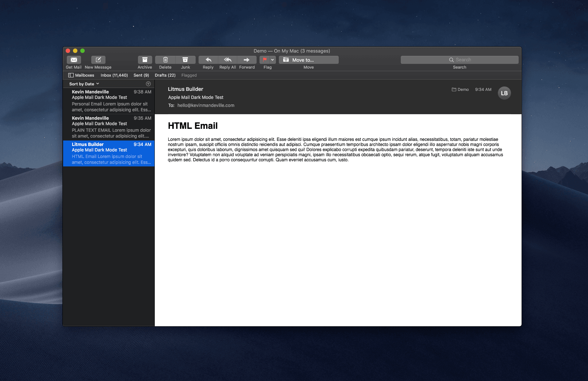Click the hello@kevinmandeville.com recipient address
This screenshot has width=588, height=381.
(x=206, y=105)
